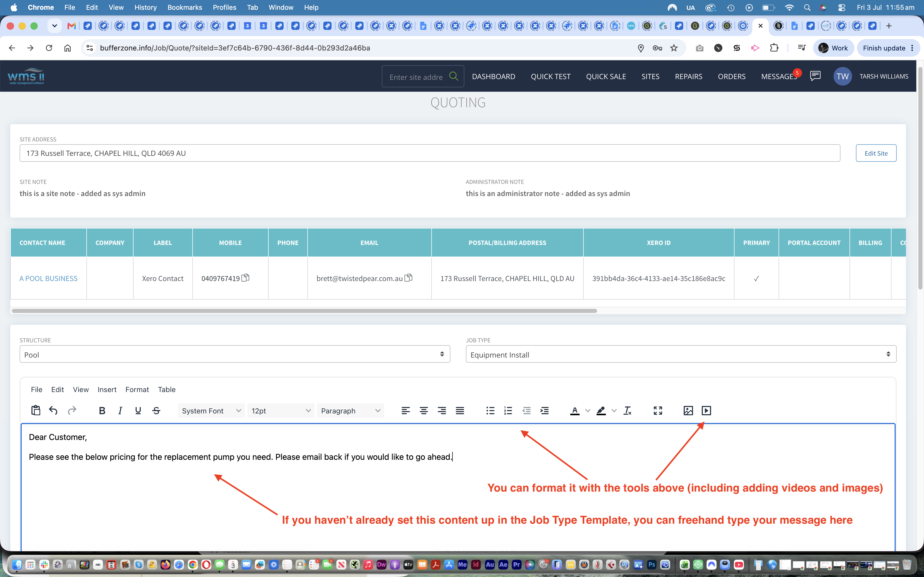Toggle underline formatting
This screenshot has width=924, height=577.
(138, 411)
